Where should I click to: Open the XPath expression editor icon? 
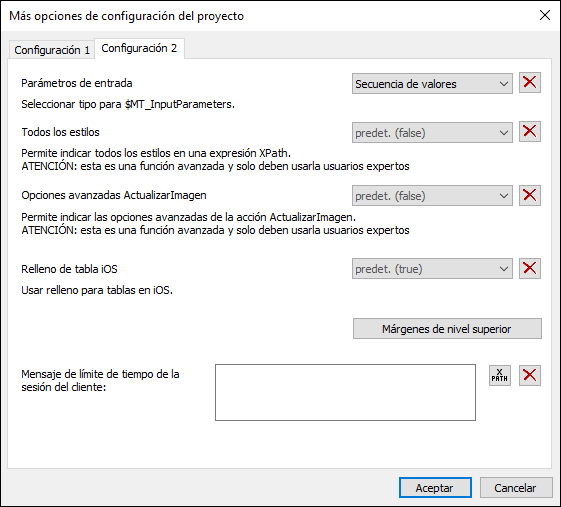click(x=499, y=375)
